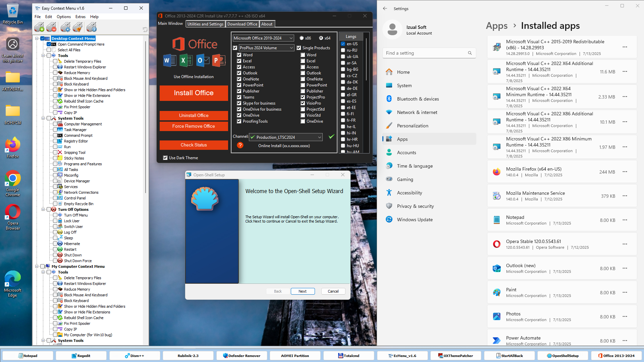Launch Regedit from the bottom launcher bar

pyautogui.click(x=81, y=356)
